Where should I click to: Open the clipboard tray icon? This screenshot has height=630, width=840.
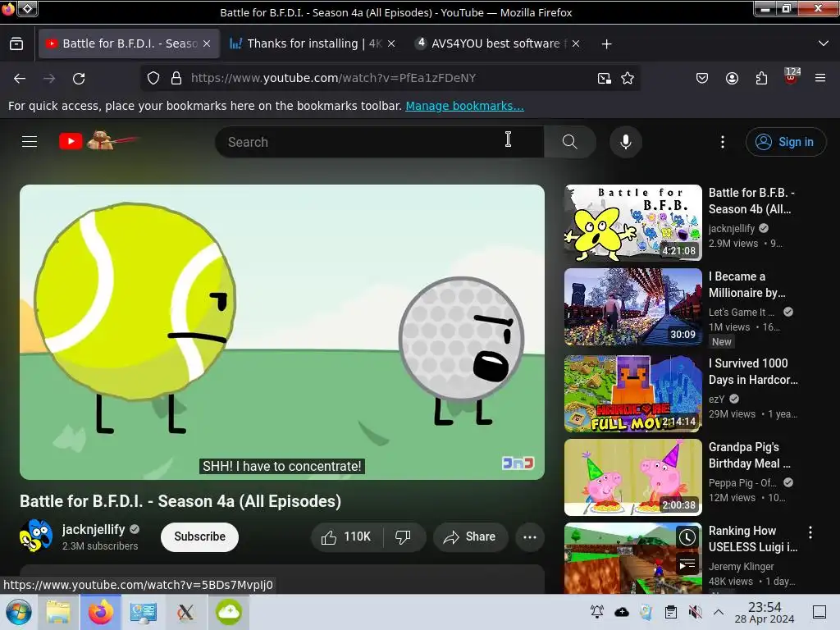pos(670,612)
